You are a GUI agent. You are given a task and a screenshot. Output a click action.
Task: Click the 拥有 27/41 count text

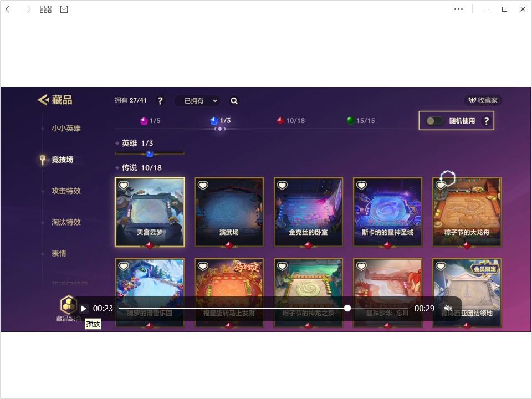coord(131,100)
